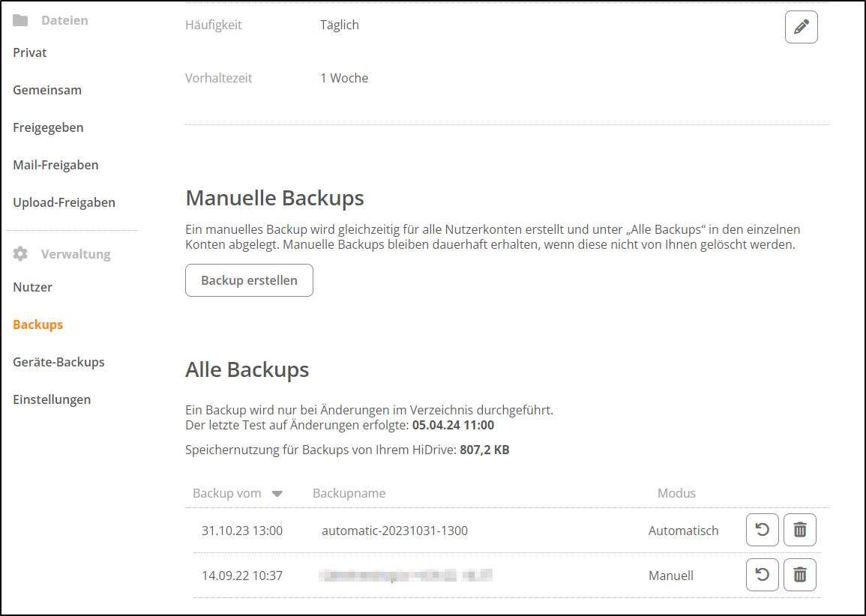The image size is (866, 616).
Task: Click the date 14.09.22 10:37
Action: point(242,576)
